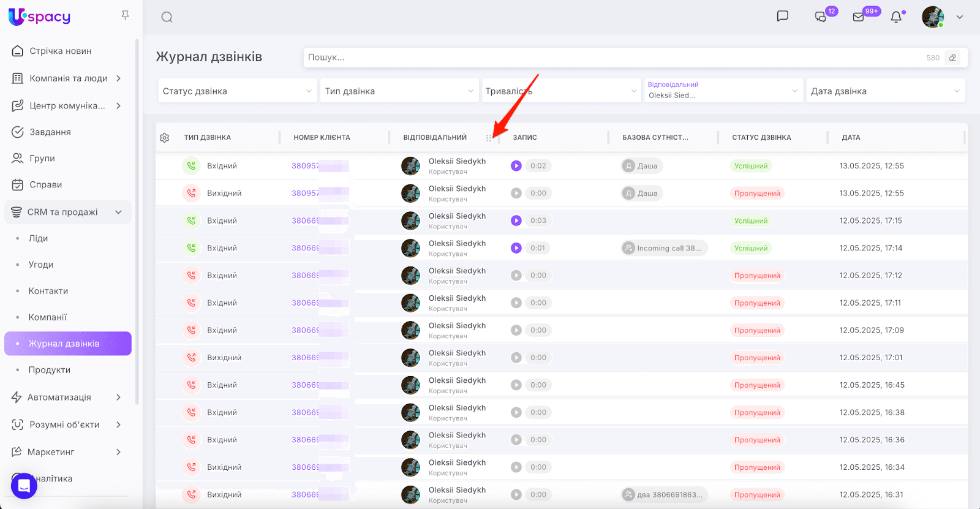
Task: Play recording of 13.05.2025 12:55 incoming call
Action: (x=516, y=166)
